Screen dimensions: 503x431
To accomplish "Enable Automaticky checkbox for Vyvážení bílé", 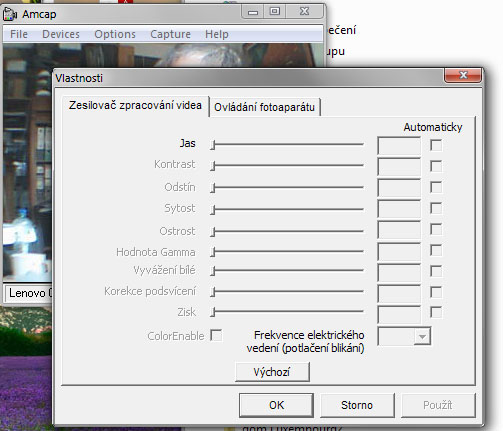I will (436, 271).
